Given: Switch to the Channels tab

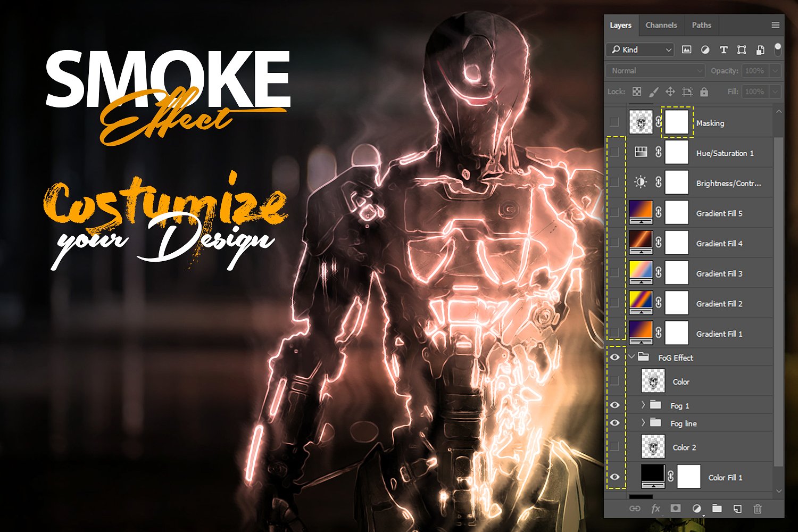Looking at the screenshot, I should 661,25.
